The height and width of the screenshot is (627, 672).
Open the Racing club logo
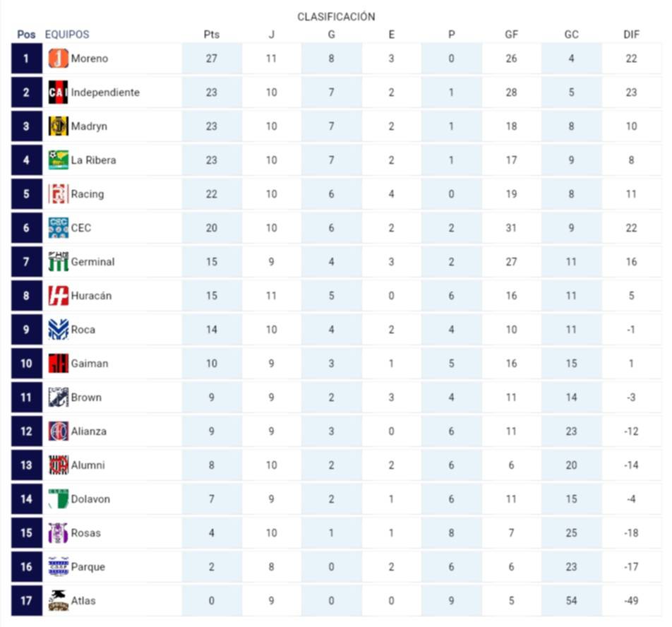59,194
